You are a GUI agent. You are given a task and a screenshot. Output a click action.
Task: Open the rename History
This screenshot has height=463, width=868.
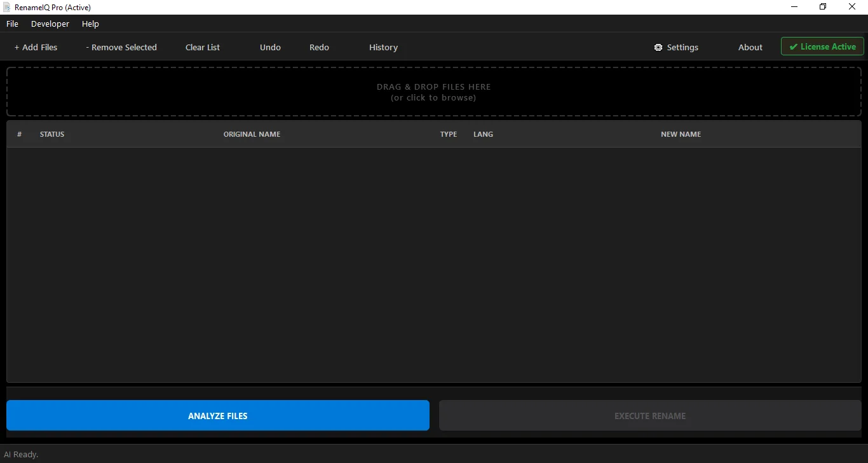pyautogui.click(x=383, y=47)
